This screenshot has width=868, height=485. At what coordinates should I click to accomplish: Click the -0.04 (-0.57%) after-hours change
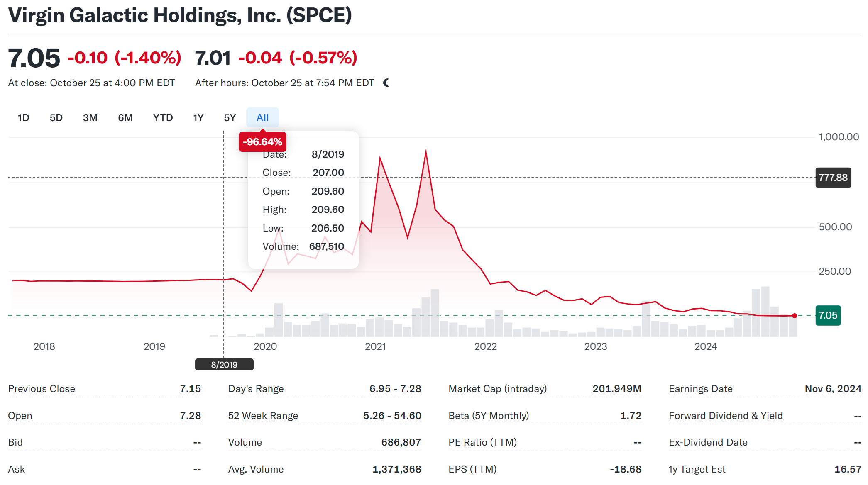[x=298, y=58]
